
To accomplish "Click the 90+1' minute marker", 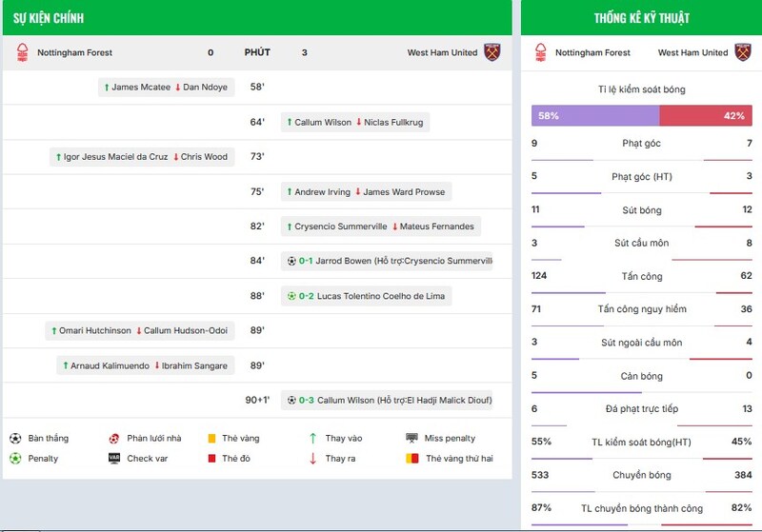I will 257,400.
